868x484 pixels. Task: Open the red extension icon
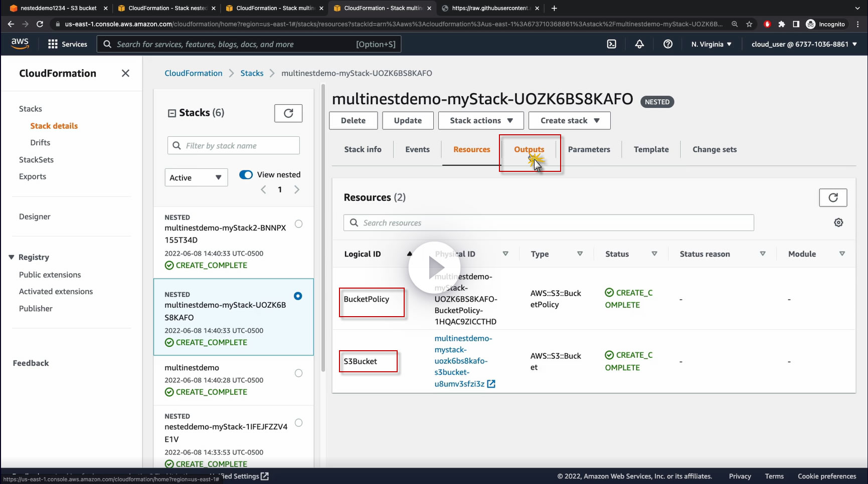tap(767, 24)
